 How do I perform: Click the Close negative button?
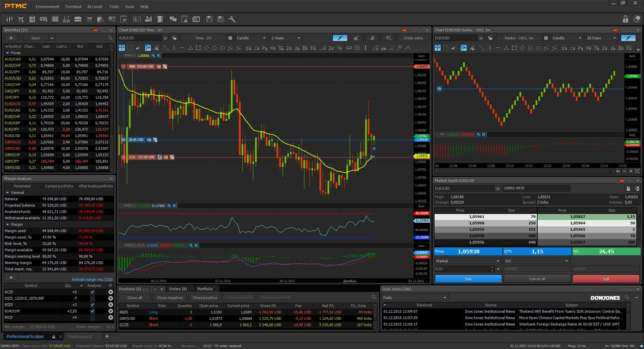coord(170,298)
